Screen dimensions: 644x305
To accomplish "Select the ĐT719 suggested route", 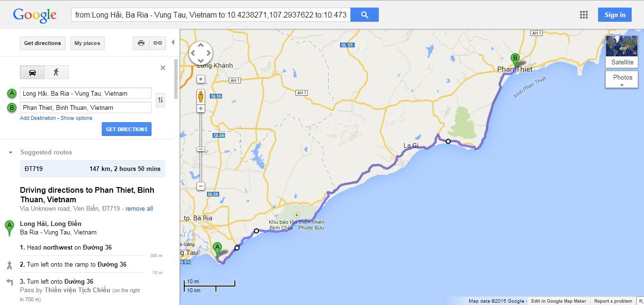I will (x=92, y=169).
